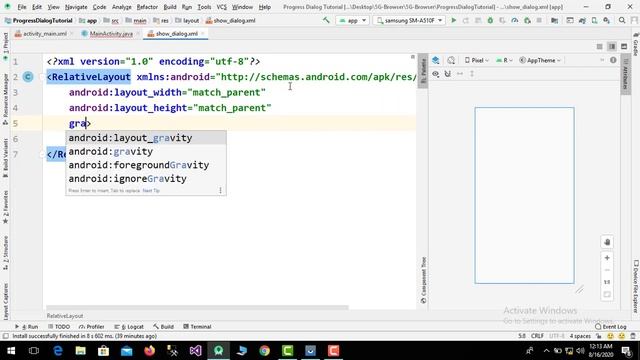Screen dimensions: 640x360
Task: Click the horizontal scrollbar of the editor
Action: 197,307
